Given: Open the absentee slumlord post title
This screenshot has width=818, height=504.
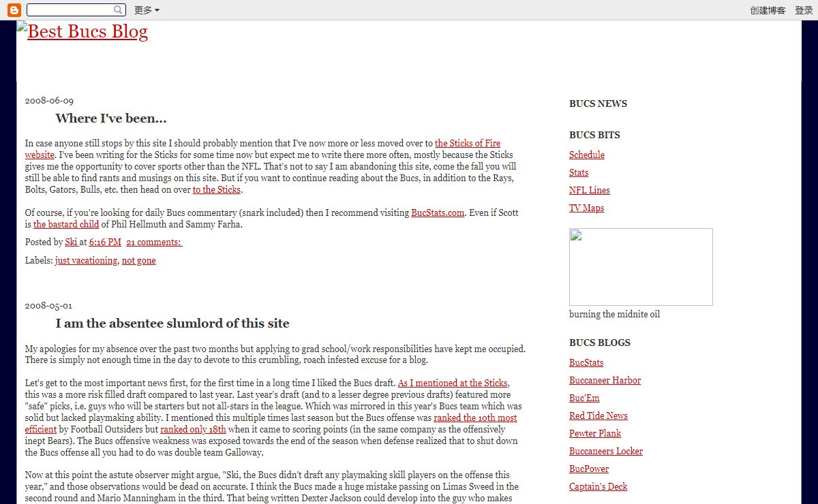Looking at the screenshot, I should point(172,324).
